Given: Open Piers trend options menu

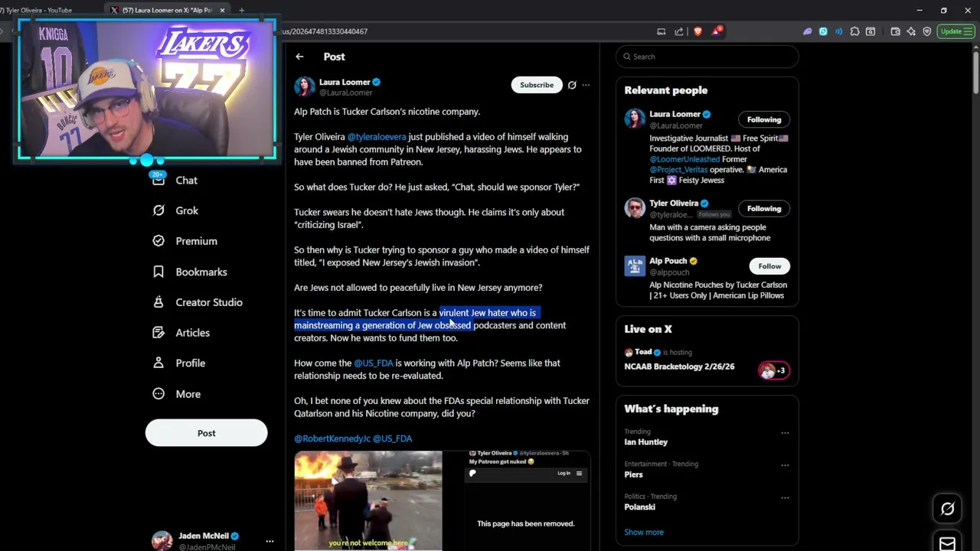Looking at the screenshot, I should [785, 465].
